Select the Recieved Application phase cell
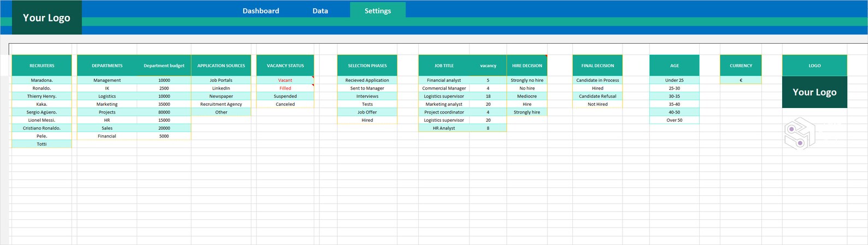This screenshot has width=868, height=245. (x=367, y=80)
